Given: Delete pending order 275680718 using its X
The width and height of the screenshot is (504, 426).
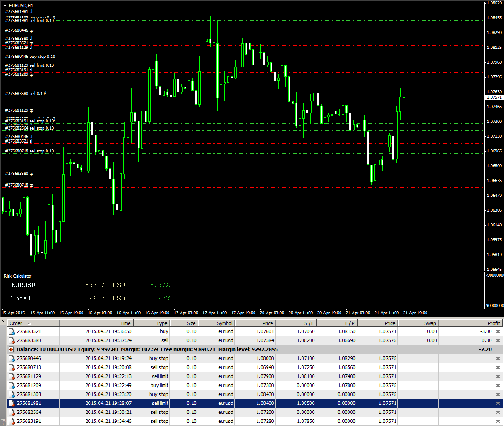Looking at the screenshot, I should (x=498, y=367).
